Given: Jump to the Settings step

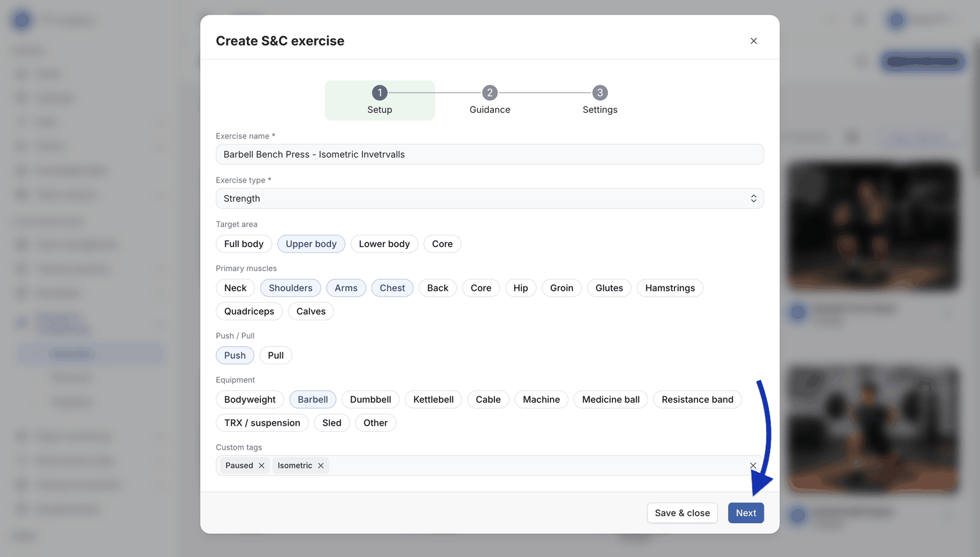Looking at the screenshot, I should coord(600,100).
